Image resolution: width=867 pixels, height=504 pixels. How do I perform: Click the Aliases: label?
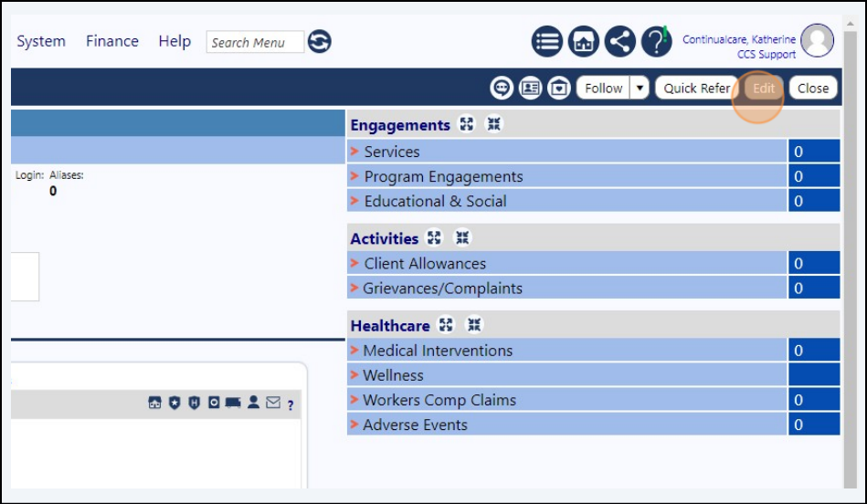[67, 175]
